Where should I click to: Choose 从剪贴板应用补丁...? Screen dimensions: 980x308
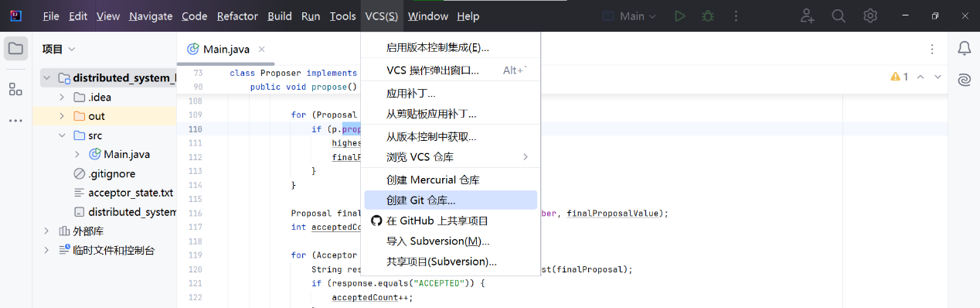click(451, 114)
